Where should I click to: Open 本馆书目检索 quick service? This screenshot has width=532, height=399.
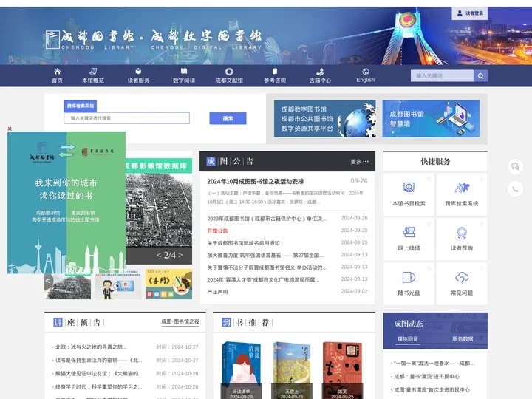[x=409, y=194]
